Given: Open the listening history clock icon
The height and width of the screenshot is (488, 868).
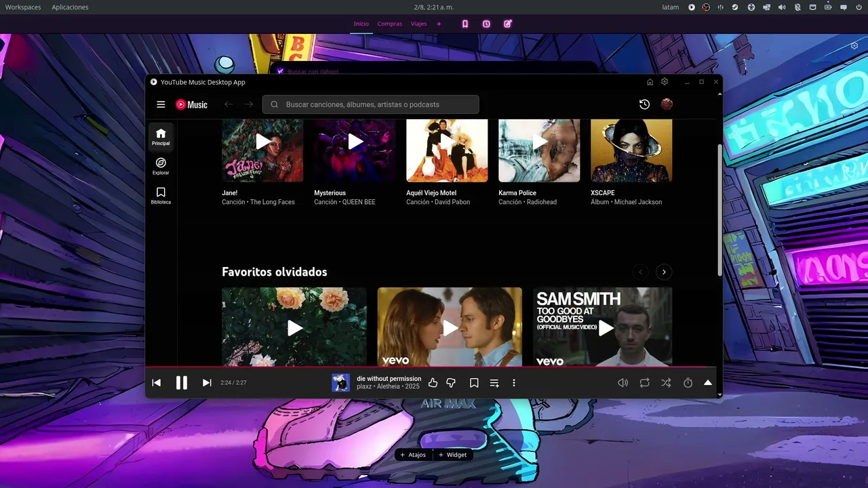Looking at the screenshot, I should (644, 104).
